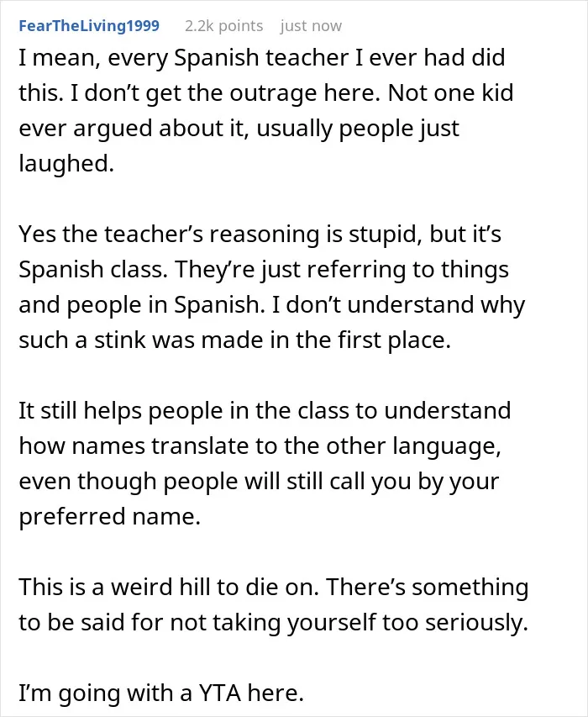
Task: Click the words 'preferred name.'
Action: (x=110, y=517)
